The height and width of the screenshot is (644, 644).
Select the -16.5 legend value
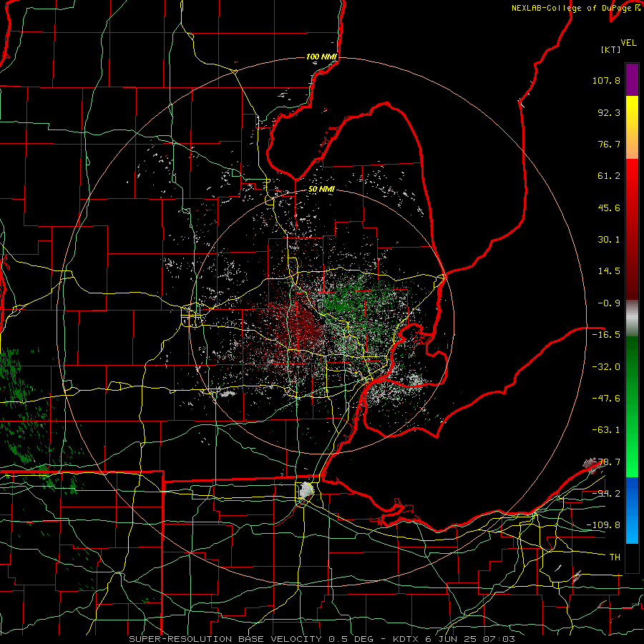click(x=606, y=335)
